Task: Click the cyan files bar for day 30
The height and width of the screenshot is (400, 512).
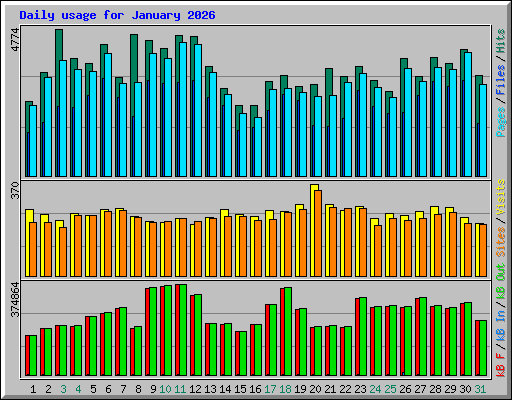Action: click(468, 114)
